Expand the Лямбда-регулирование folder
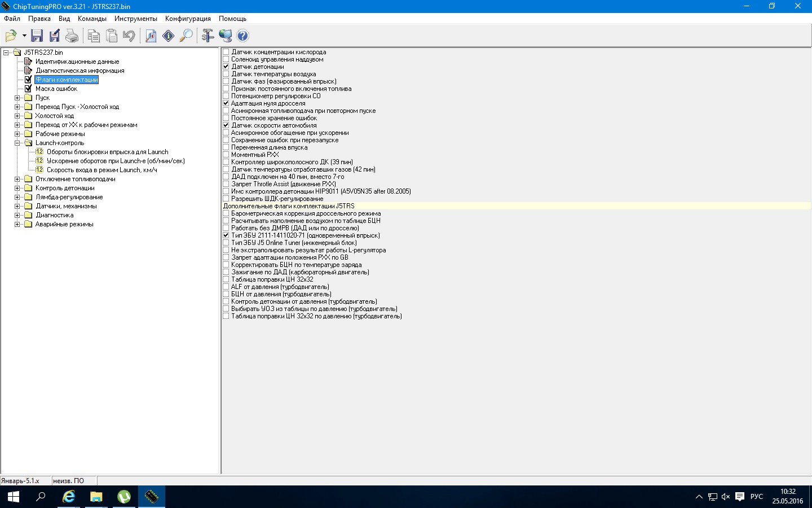Viewport: 812px width, 508px height. point(17,197)
